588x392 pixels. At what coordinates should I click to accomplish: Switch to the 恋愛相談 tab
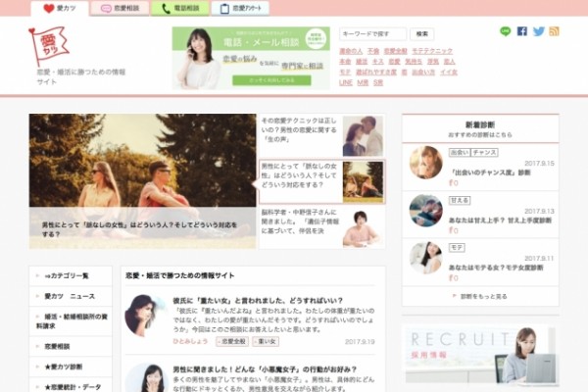pos(120,8)
